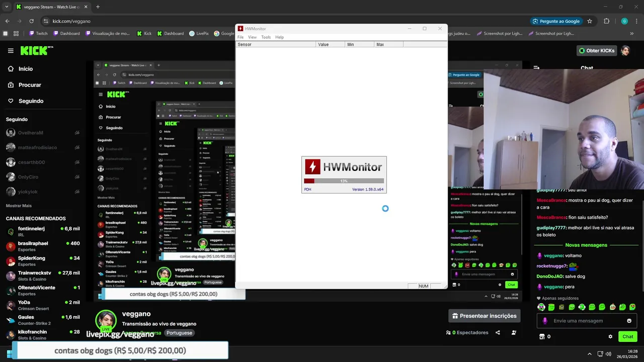Click Pergunte ao Google button
This screenshot has width=644, height=362.
tap(556, 21)
